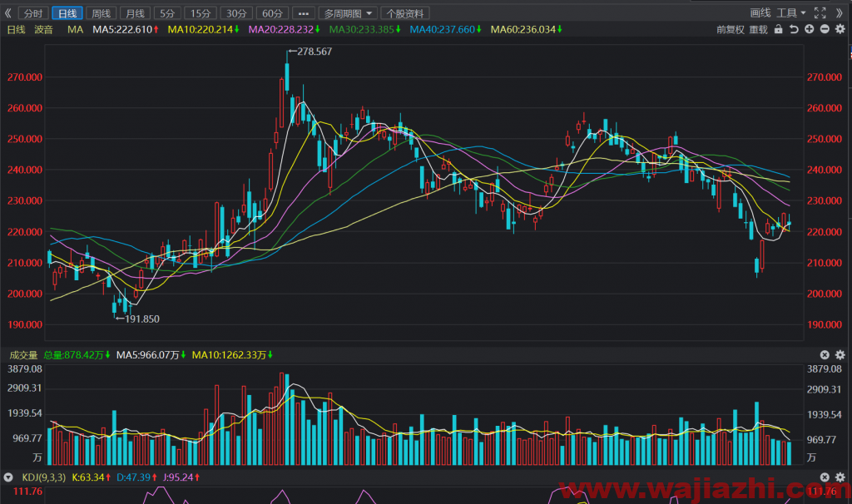Open more periods via ellipsis button
The width and height of the screenshot is (852, 504).
[303, 13]
